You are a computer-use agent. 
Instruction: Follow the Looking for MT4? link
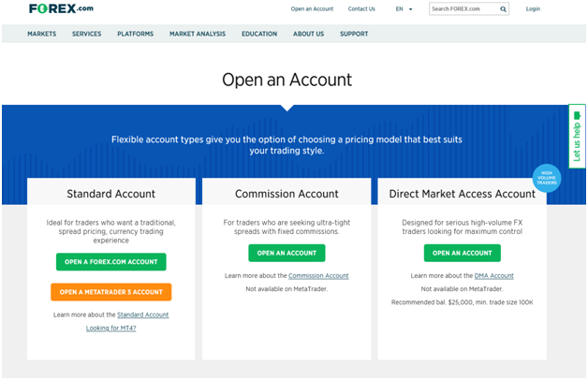(x=111, y=329)
